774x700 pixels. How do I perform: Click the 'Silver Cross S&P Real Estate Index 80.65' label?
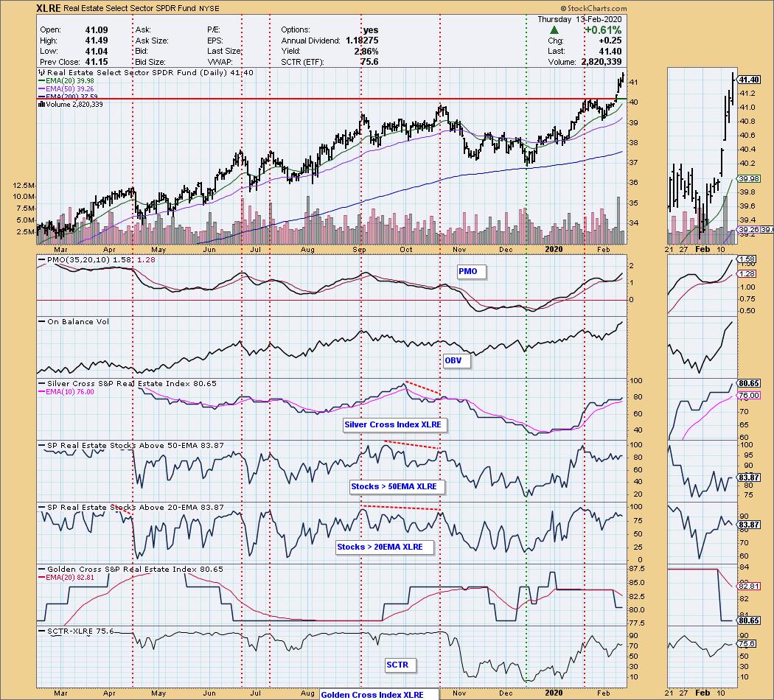(128, 384)
